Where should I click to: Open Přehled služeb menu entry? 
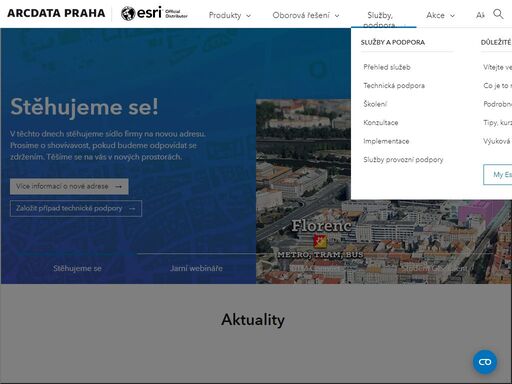pyautogui.click(x=387, y=67)
